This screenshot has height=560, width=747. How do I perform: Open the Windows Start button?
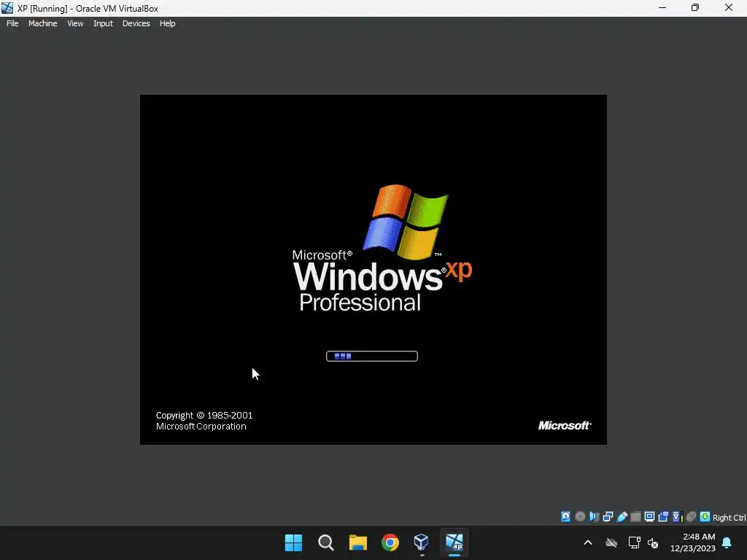(293, 542)
